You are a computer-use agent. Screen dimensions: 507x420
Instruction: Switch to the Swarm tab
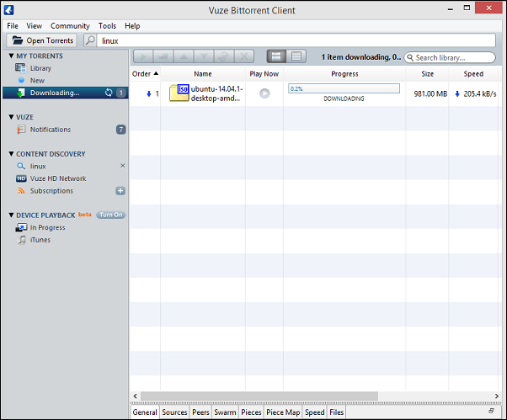225,412
